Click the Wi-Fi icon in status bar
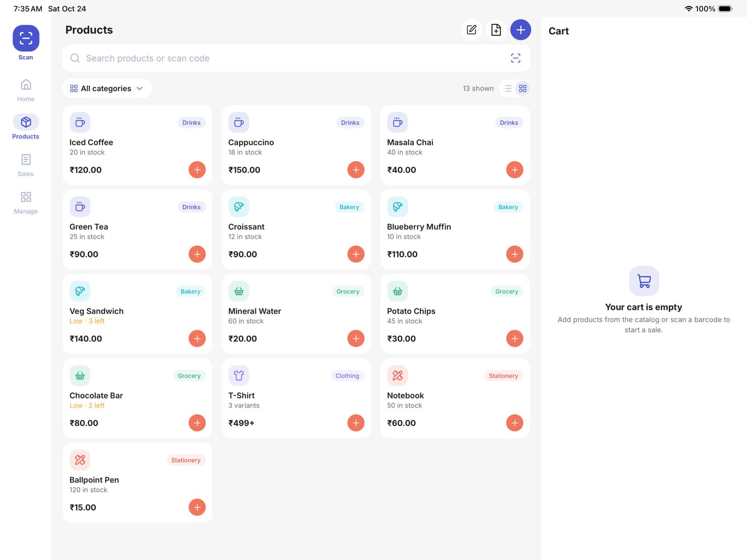This screenshot has height=560, width=747. pyautogui.click(x=689, y=8)
